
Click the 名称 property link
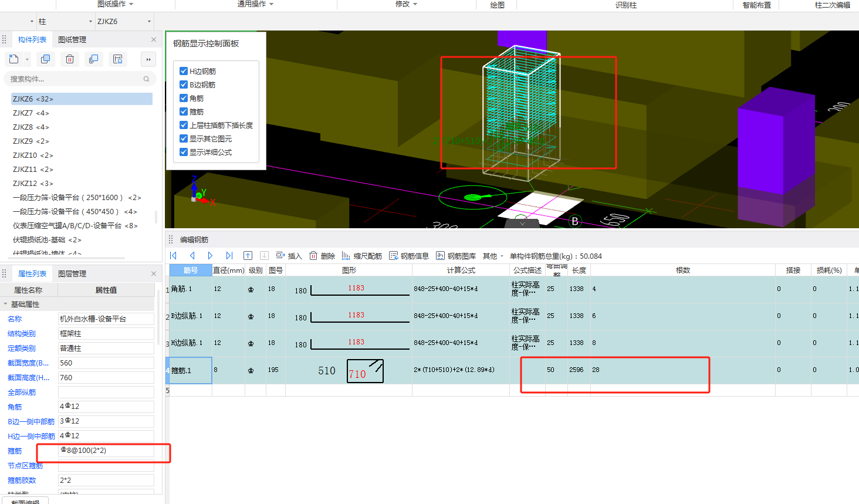(x=15, y=319)
